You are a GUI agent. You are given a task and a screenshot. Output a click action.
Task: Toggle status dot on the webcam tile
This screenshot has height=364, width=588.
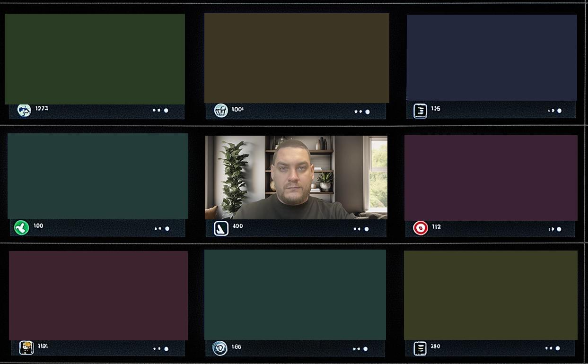(366, 229)
